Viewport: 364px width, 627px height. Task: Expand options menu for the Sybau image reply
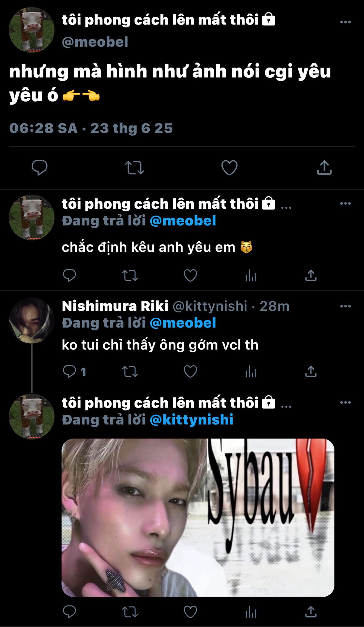tap(345, 402)
